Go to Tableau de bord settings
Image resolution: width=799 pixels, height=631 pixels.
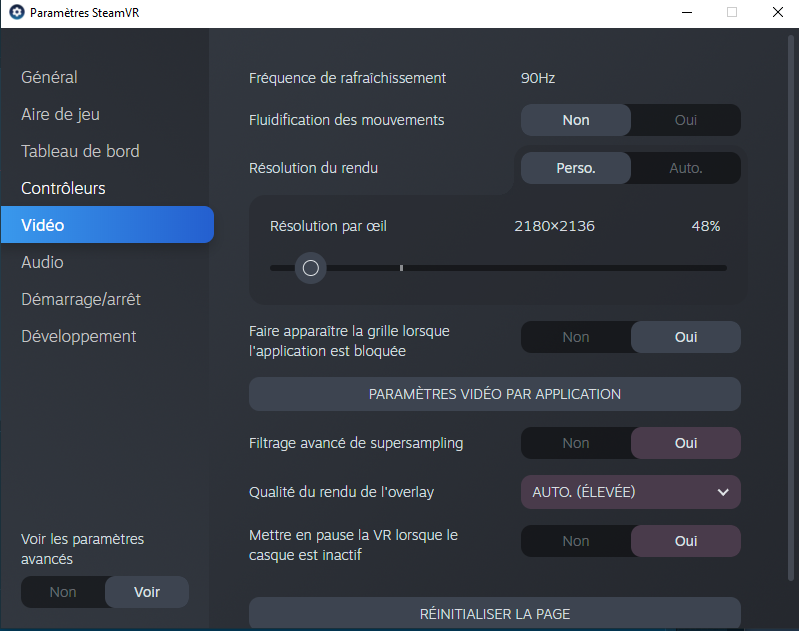(x=80, y=151)
